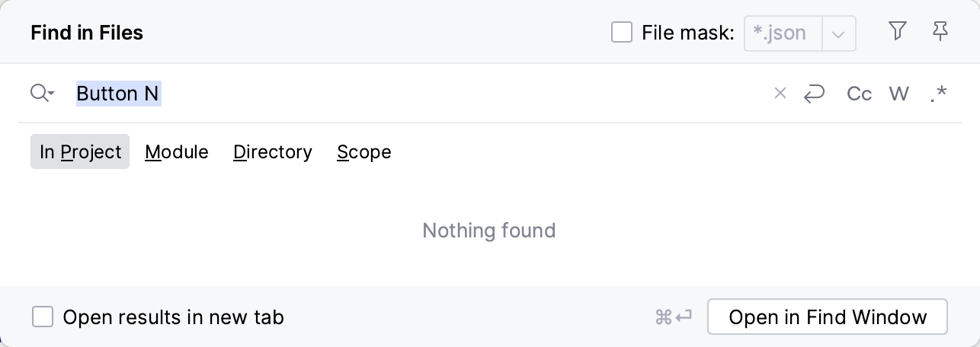Click the *.json file mask field
Image resolution: width=980 pixels, height=347 pixels.
783,33
